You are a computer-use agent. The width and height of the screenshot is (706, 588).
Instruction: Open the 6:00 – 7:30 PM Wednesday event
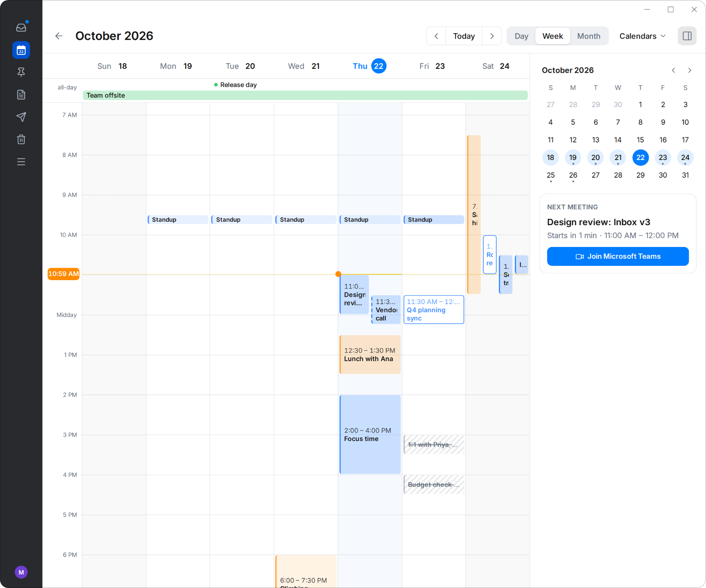(x=306, y=571)
